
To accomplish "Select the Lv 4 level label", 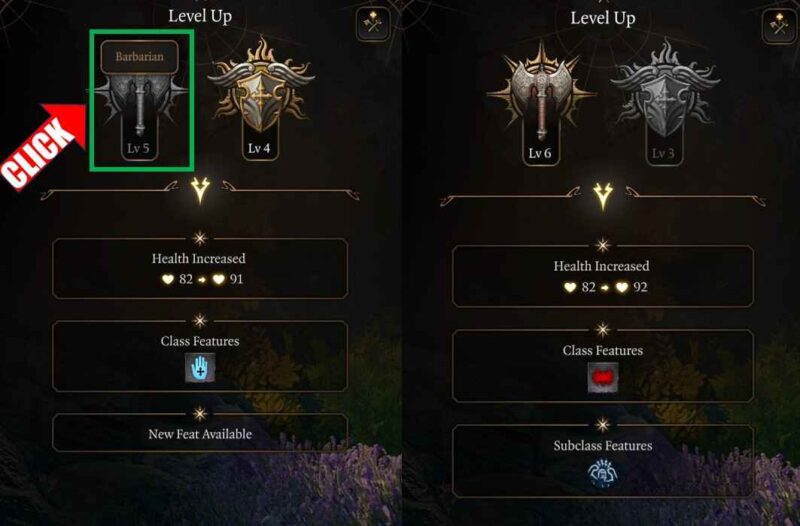I will click(x=259, y=148).
